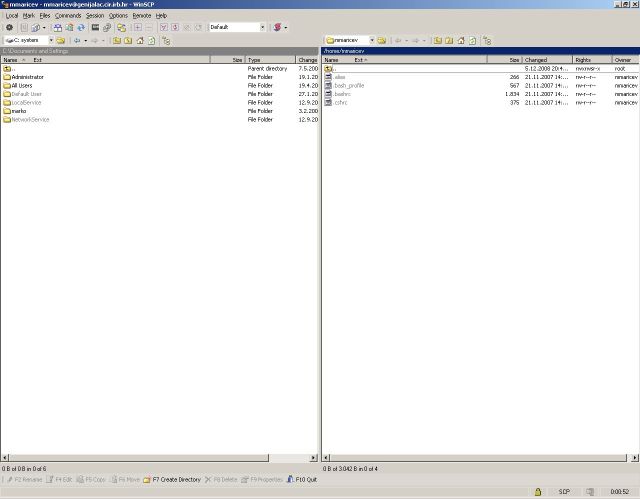Viewport: 640px width, 499px height.
Task: Open the C: system drive dropdown
Action: coord(49,41)
